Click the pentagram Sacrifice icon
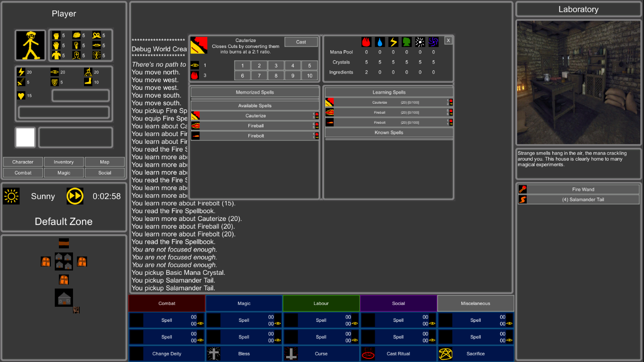 pyautogui.click(x=445, y=354)
